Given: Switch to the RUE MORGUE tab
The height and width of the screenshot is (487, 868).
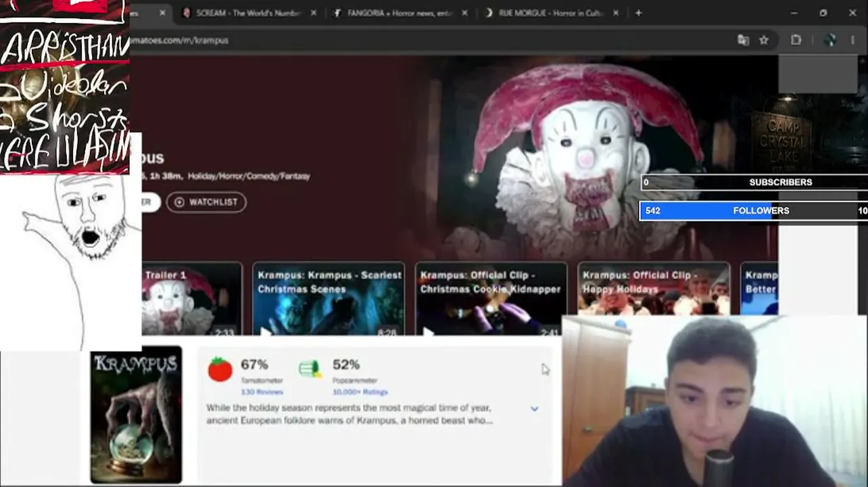Looking at the screenshot, I should tap(550, 13).
